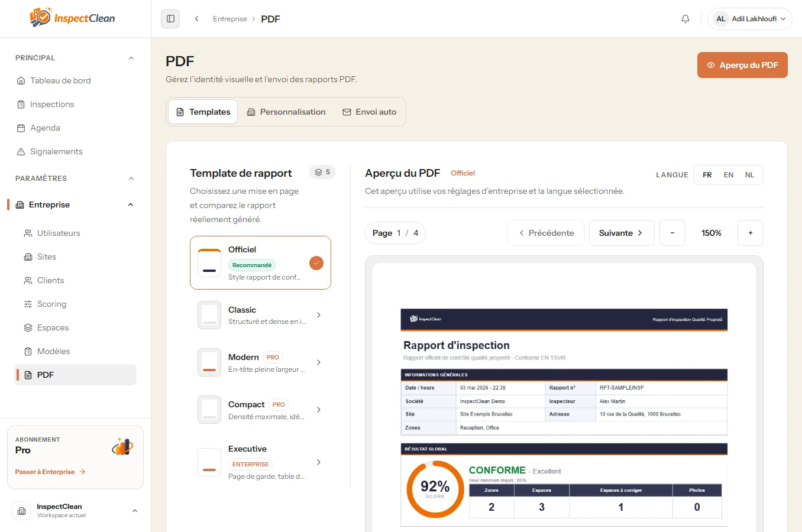Viewport: 802px width, 532px height.
Task: Click Suivante page button
Action: click(622, 233)
